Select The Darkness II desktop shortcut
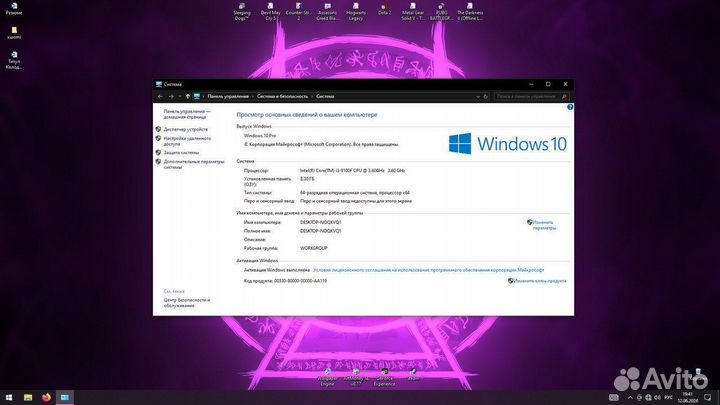This screenshot has width=720, height=405. (470, 11)
